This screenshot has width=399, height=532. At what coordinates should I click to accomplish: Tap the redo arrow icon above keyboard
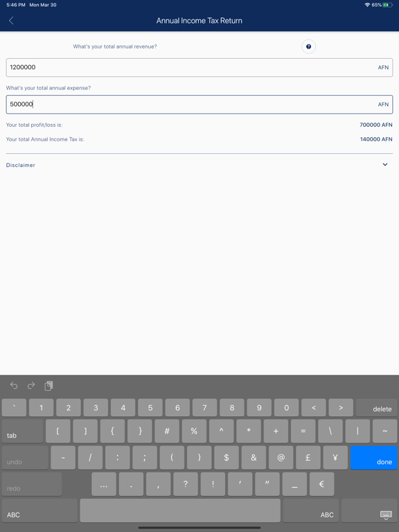pyautogui.click(x=31, y=385)
